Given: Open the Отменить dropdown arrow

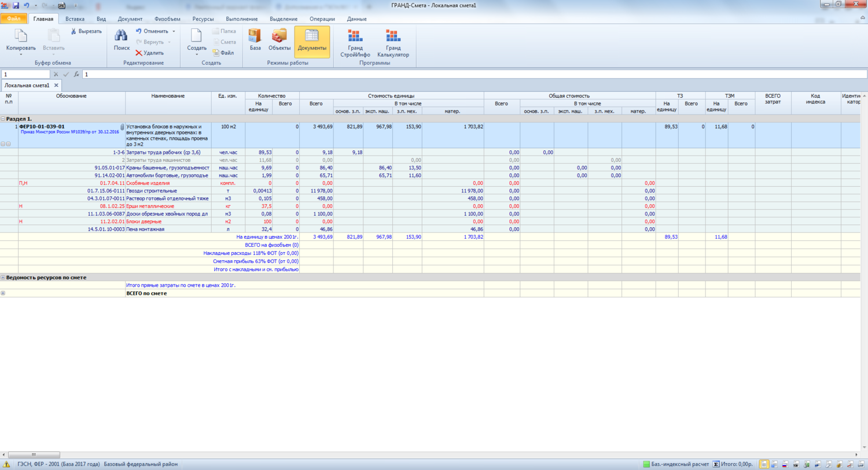Looking at the screenshot, I should pos(174,31).
